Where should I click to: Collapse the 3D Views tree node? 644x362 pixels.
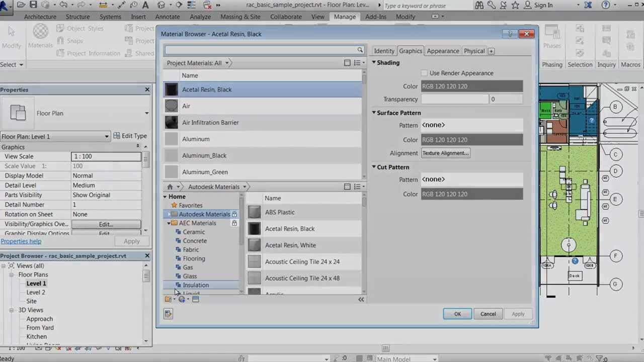click(12, 310)
